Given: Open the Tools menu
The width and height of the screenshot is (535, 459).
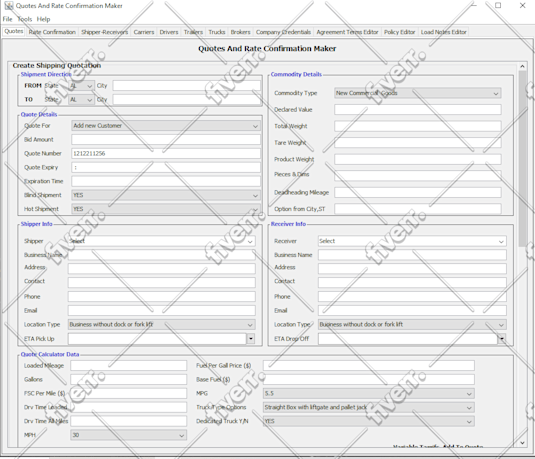Looking at the screenshot, I should point(25,19).
